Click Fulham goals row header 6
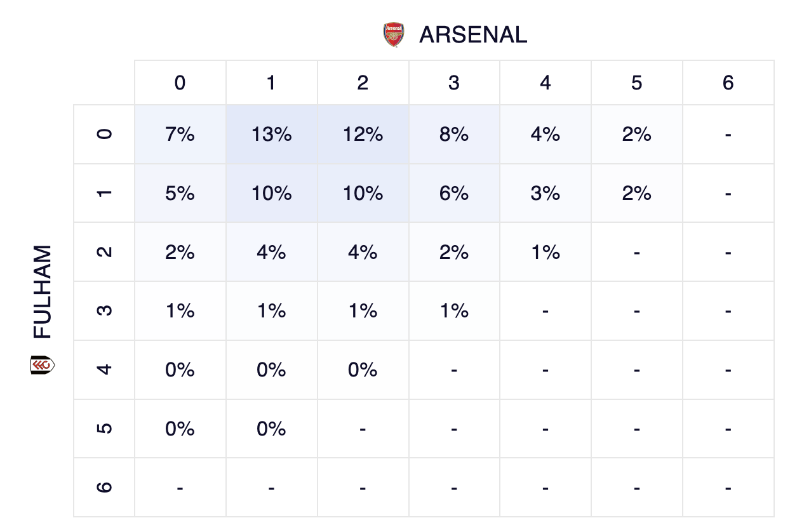The height and width of the screenshot is (532, 790). (105, 488)
